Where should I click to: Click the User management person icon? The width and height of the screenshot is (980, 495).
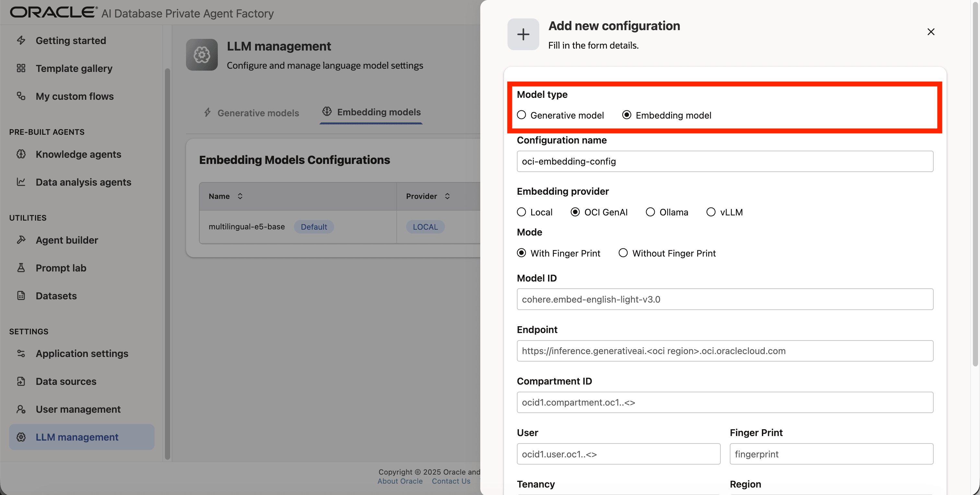21,409
